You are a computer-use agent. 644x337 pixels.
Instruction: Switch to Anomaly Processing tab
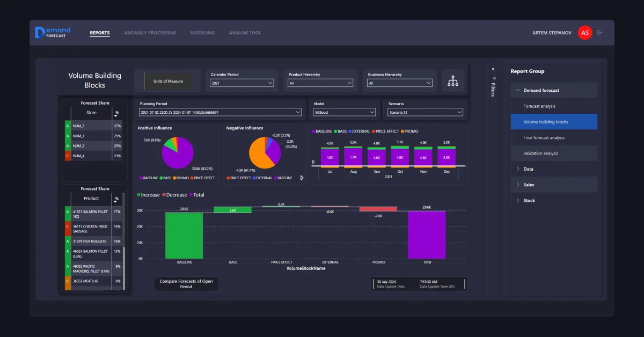point(150,33)
